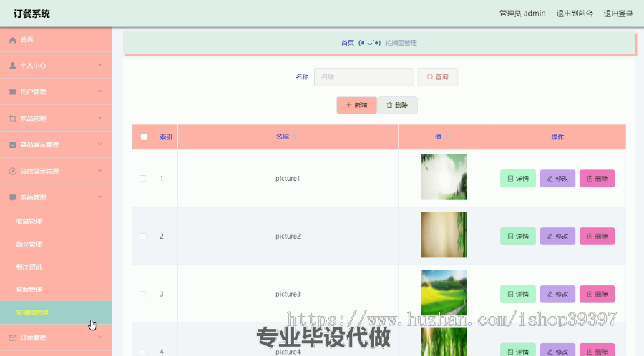This screenshot has width=644, height=356.
Task: Click the pencil icon in picture2's 修改 button
Action: pos(550,236)
